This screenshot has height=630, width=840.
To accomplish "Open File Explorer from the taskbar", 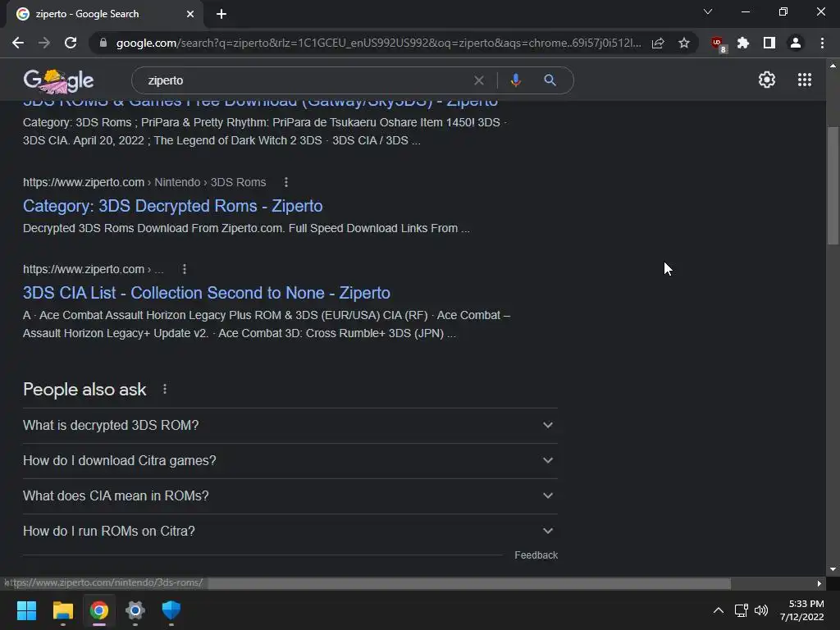I will click(x=62, y=610).
